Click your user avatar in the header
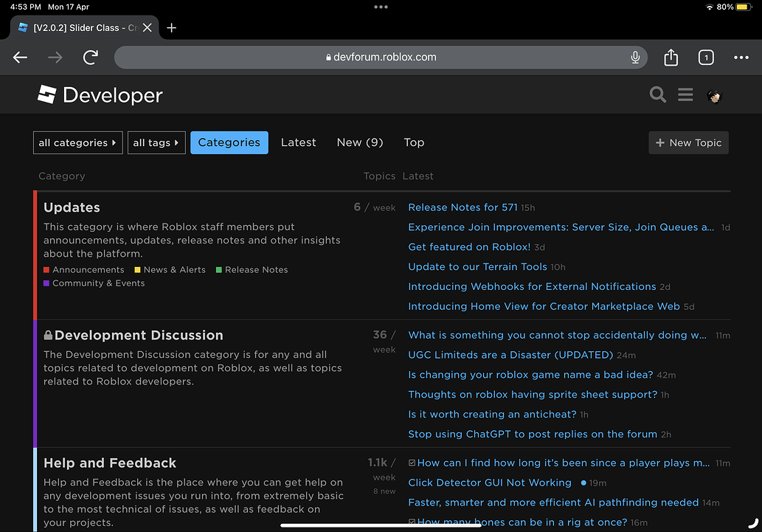762x532 pixels. pyautogui.click(x=713, y=94)
